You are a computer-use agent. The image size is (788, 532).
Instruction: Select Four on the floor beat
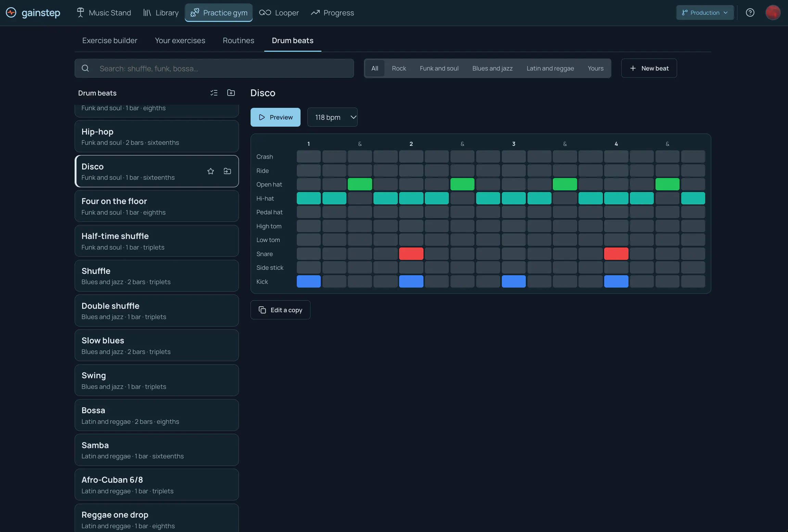pyautogui.click(x=157, y=206)
